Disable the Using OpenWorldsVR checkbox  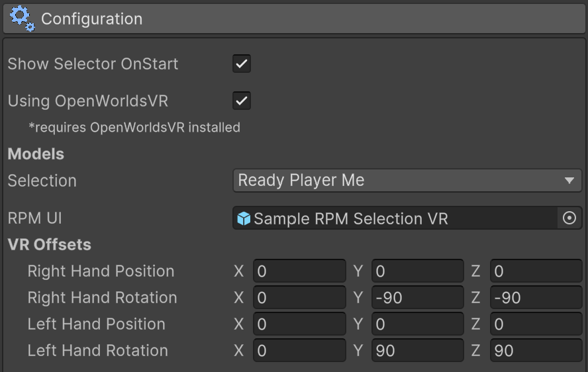(242, 101)
